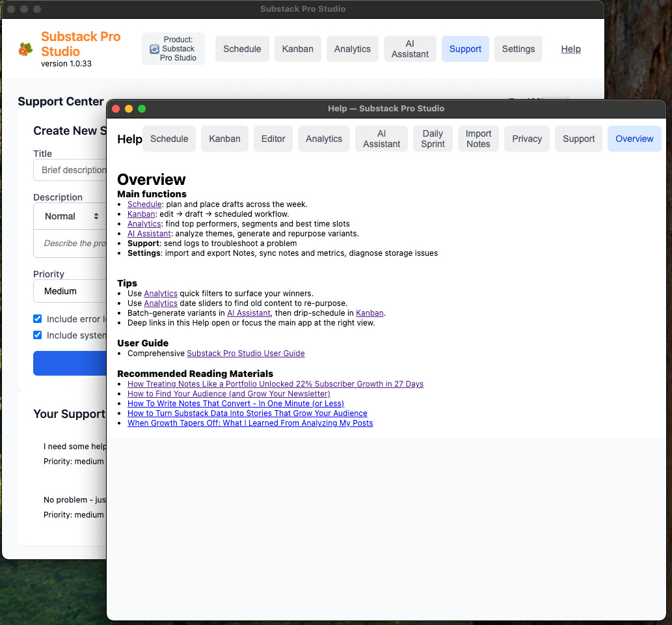
Task: Open Kanban tab in main window
Action: (x=298, y=49)
